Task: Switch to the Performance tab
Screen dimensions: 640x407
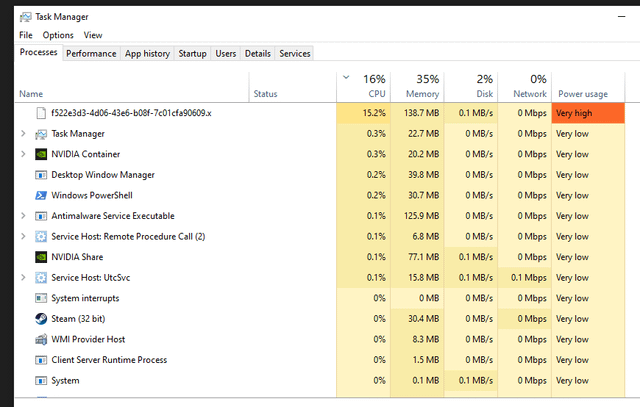Action: (91, 53)
